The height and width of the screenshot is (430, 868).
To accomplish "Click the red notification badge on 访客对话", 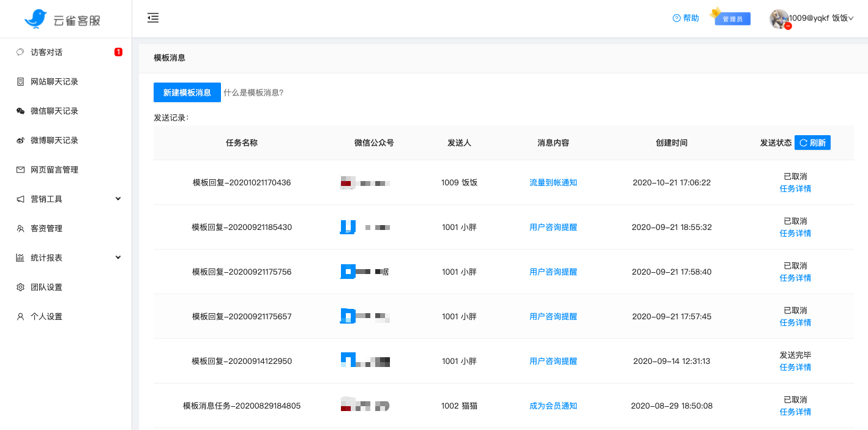I will click(118, 51).
